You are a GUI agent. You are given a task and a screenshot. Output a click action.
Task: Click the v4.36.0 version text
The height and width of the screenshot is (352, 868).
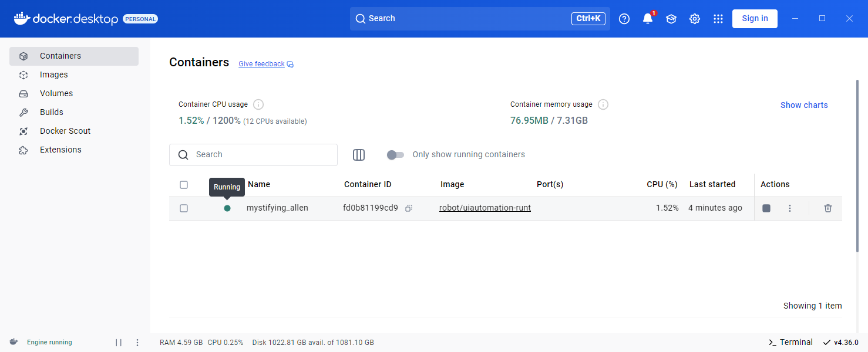tap(846, 343)
